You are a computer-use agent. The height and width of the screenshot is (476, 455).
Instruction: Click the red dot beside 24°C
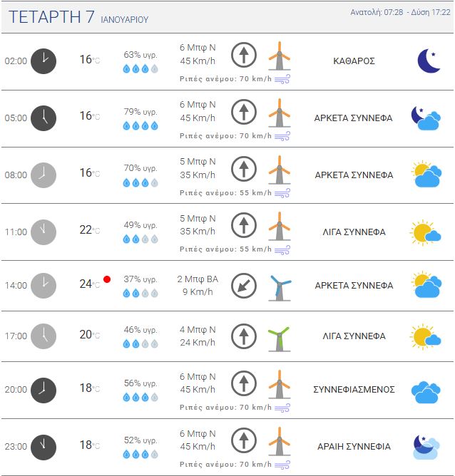click(107, 279)
